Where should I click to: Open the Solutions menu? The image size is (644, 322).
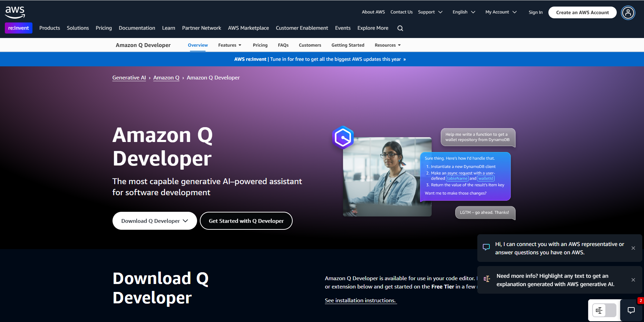pyautogui.click(x=78, y=28)
